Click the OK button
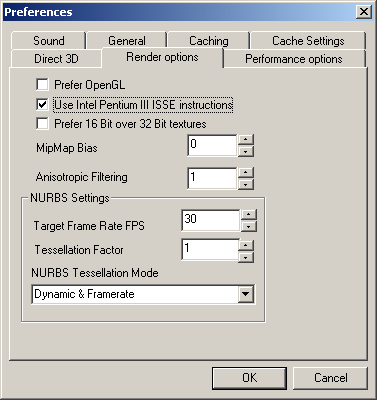Viewport: 377px width, 400px height. (x=249, y=378)
